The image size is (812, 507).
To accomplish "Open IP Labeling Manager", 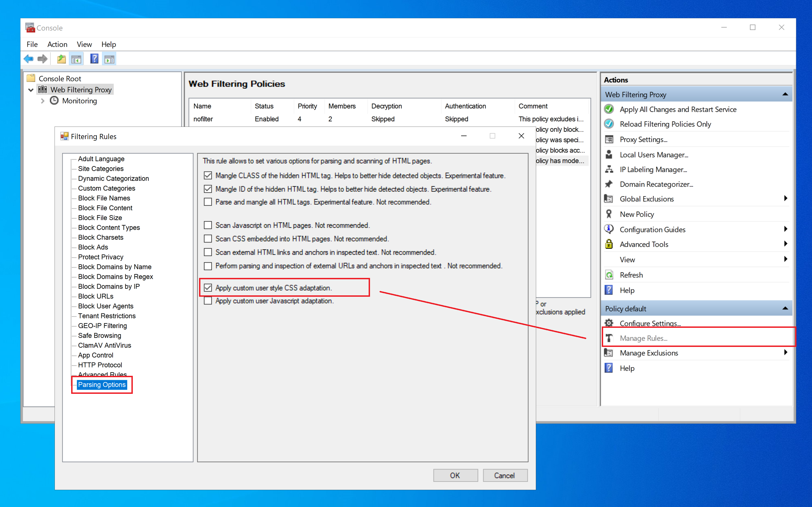I will point(653,170).
